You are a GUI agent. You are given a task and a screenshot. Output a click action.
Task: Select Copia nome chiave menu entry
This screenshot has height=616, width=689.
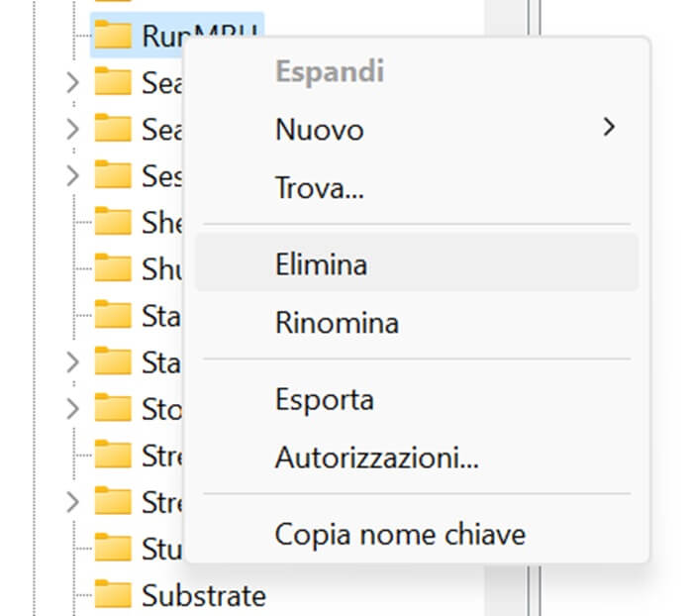(417, 534)
